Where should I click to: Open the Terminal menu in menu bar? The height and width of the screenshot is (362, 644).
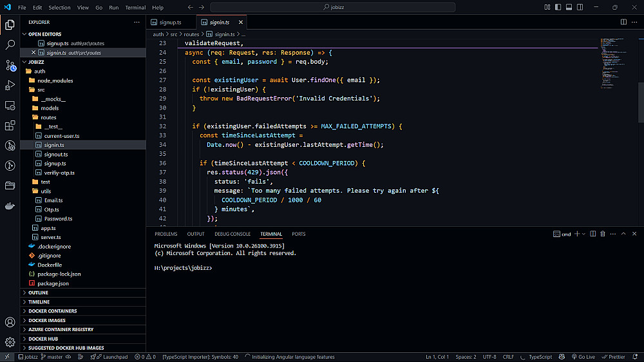pos(135,8)
